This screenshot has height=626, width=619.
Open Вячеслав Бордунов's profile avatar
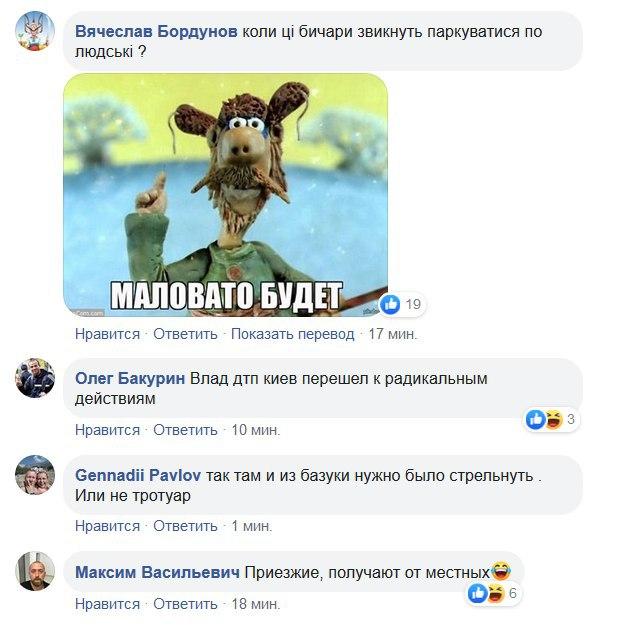(35, 31)
